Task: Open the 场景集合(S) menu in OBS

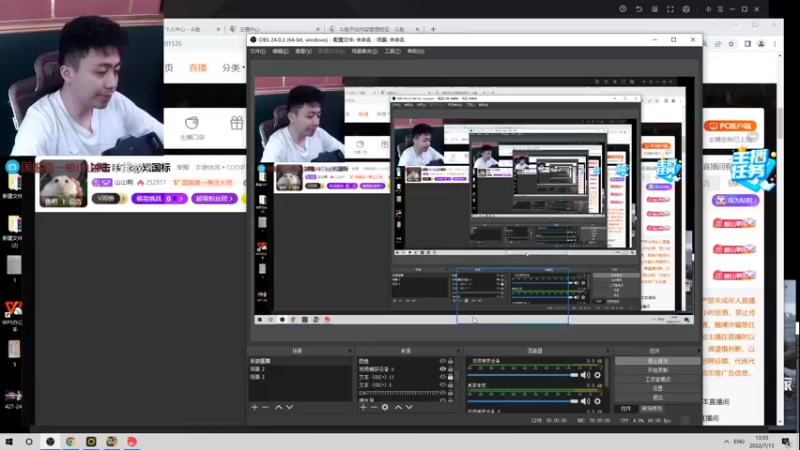Action: (x=364, y=52)
